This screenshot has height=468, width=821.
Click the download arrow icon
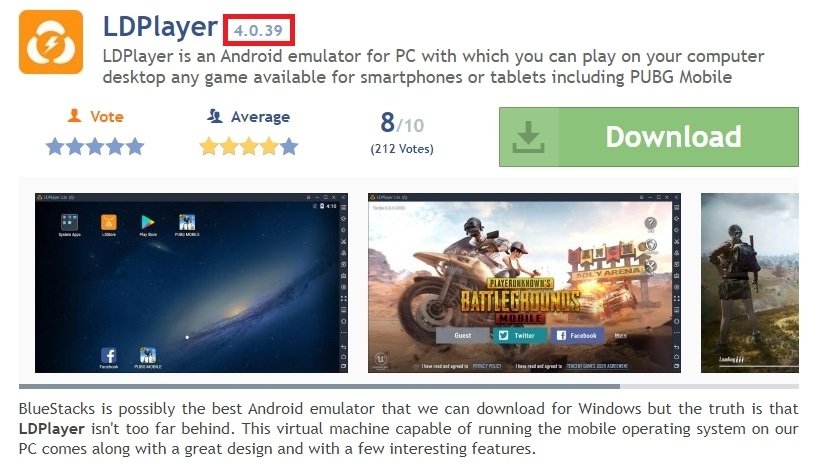[x=528, y=137]
